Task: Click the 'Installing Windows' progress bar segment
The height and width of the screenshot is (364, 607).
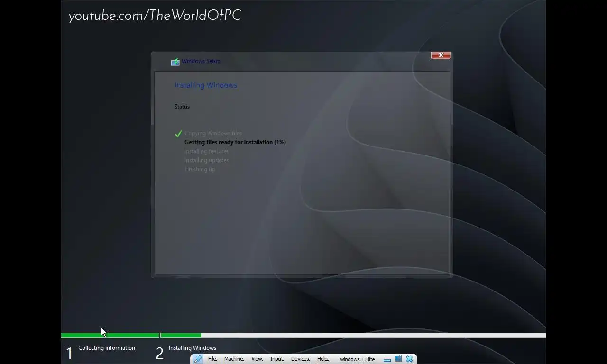Action: click(353, 336)
